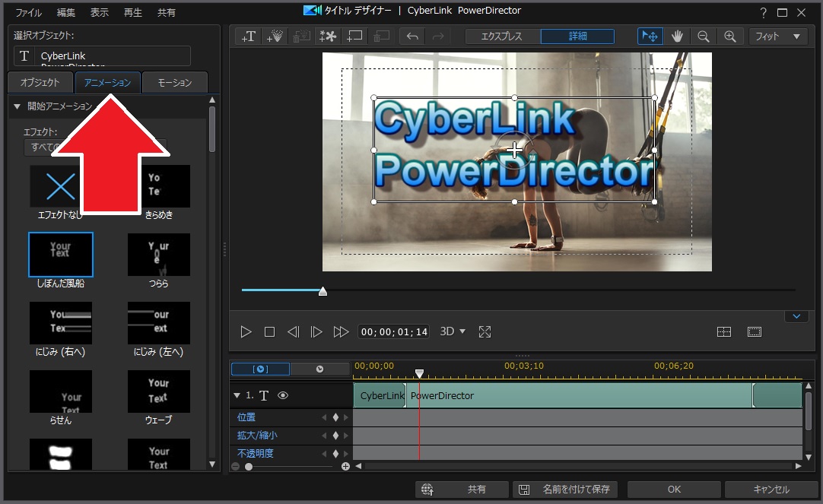Switch to エクスプレス mode

pyautogui.click(x=502, y=36)
